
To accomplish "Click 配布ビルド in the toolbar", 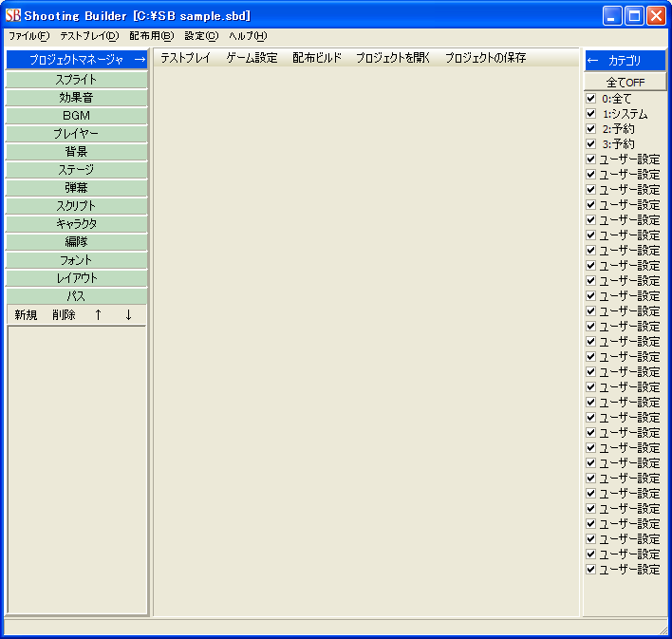I will 317,58.
